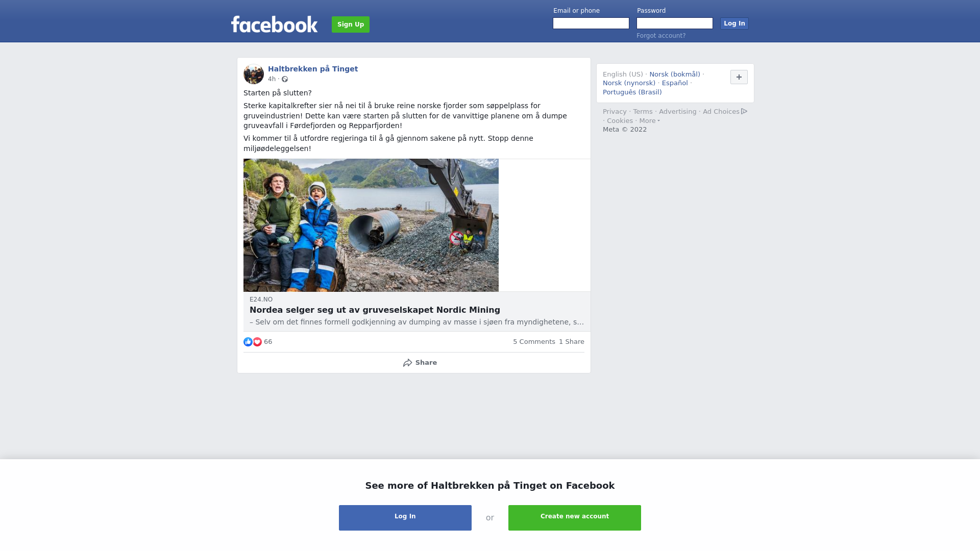Click the green Create new account button
Screen dimensions: 980x551
click(575, 518)
